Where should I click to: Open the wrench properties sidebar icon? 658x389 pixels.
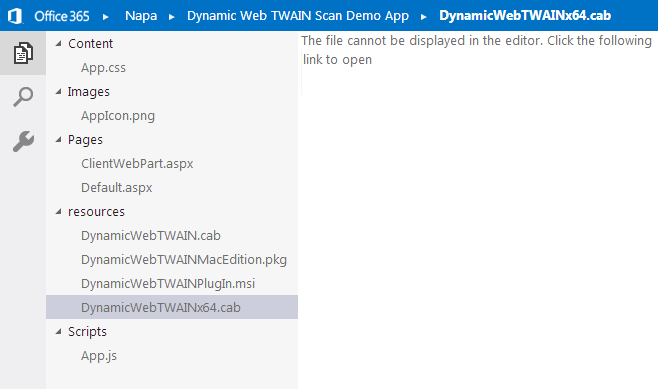23,141
